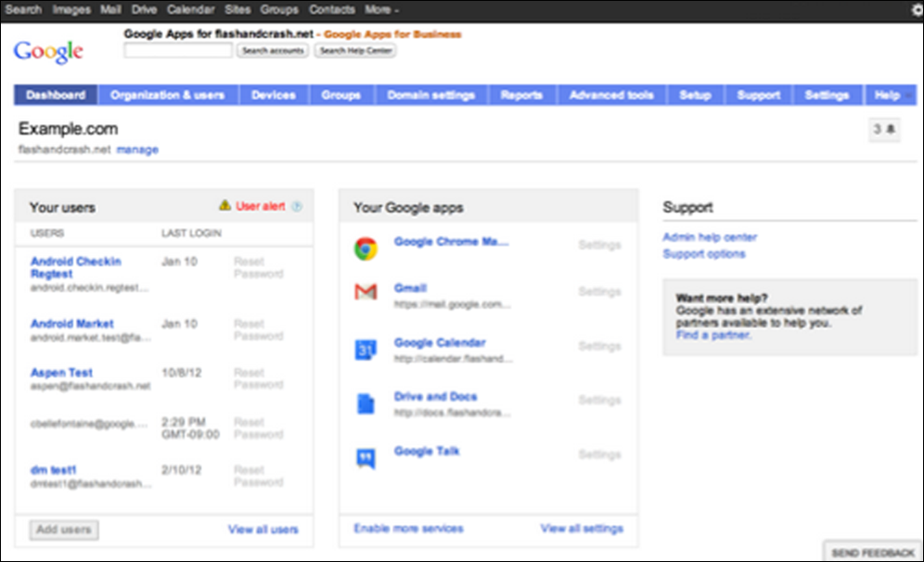Expand the More dropdown in top bar
924x562 pixels.
(382, 10)
